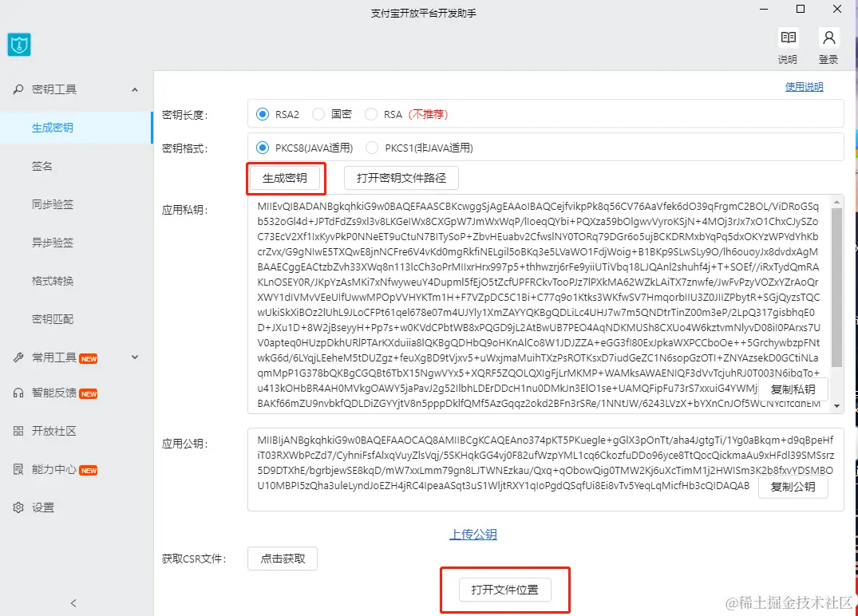
Task: Collapse sidebar with the left arrow
Action: tap(73, 603)
